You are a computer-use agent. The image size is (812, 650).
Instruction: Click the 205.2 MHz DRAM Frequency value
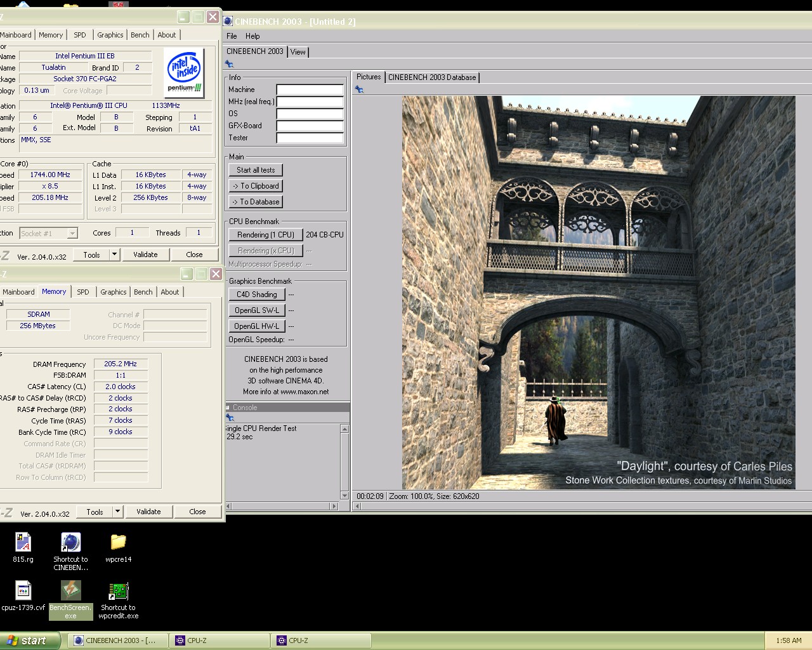coord(121,364)
